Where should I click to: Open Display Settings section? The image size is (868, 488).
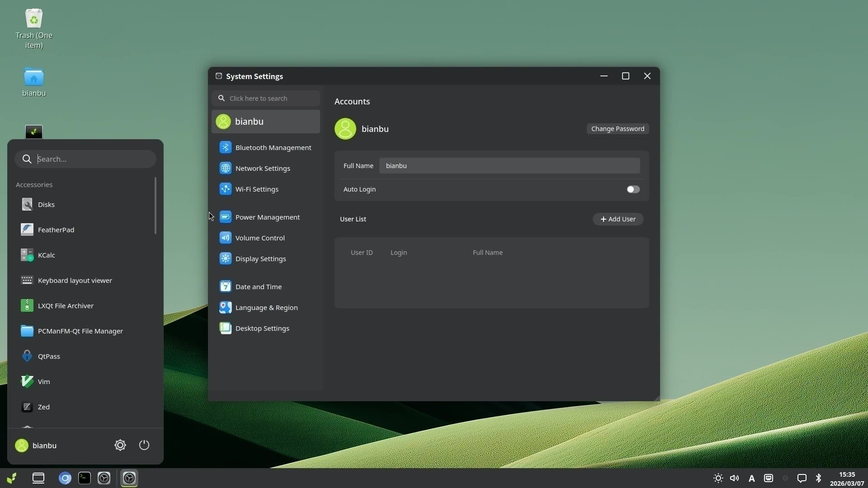click(265, 258)
